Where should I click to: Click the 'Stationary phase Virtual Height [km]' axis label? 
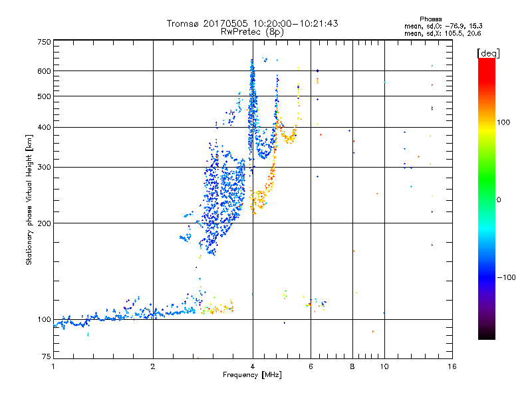point(29,200)
